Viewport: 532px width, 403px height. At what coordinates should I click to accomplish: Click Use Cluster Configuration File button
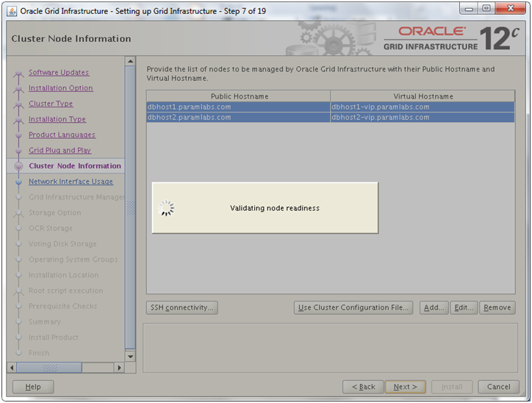coord(353,307)
